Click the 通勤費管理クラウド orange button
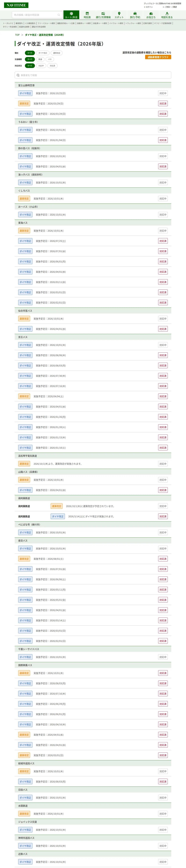 [158, 57]
